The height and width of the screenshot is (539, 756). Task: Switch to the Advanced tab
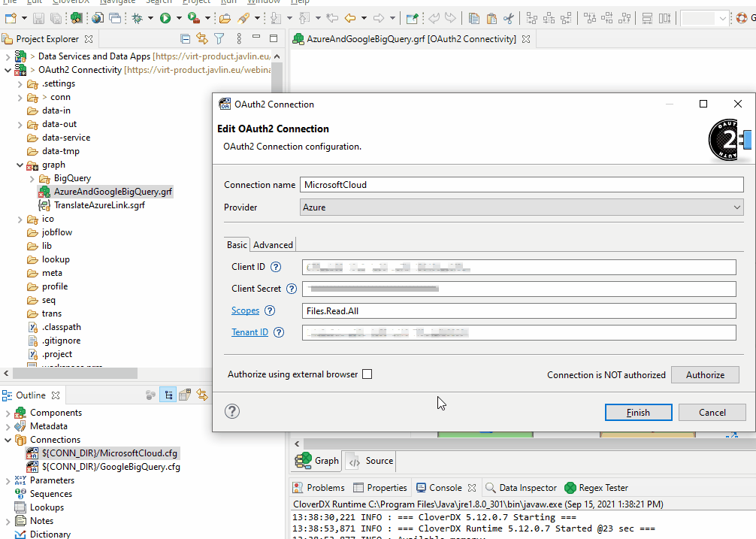coord(273,245)
